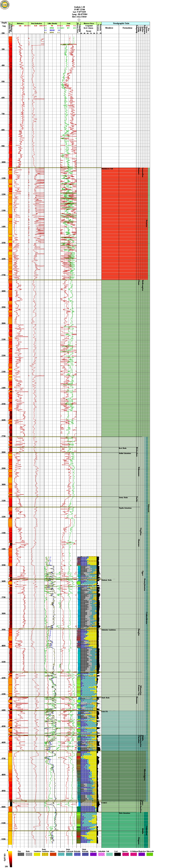Select the Anhydrite legend swatch
This screenshot has height=868, width=190.
point(101,854)
